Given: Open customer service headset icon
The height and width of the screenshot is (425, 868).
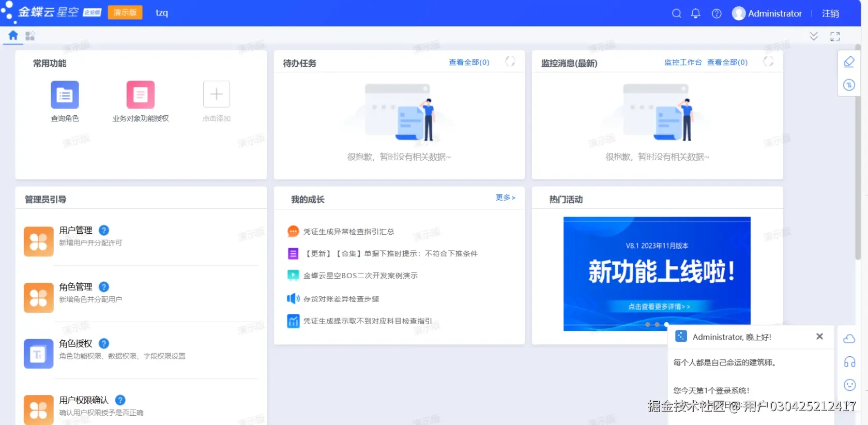Looking at the screenshot, I should point(849,362).
